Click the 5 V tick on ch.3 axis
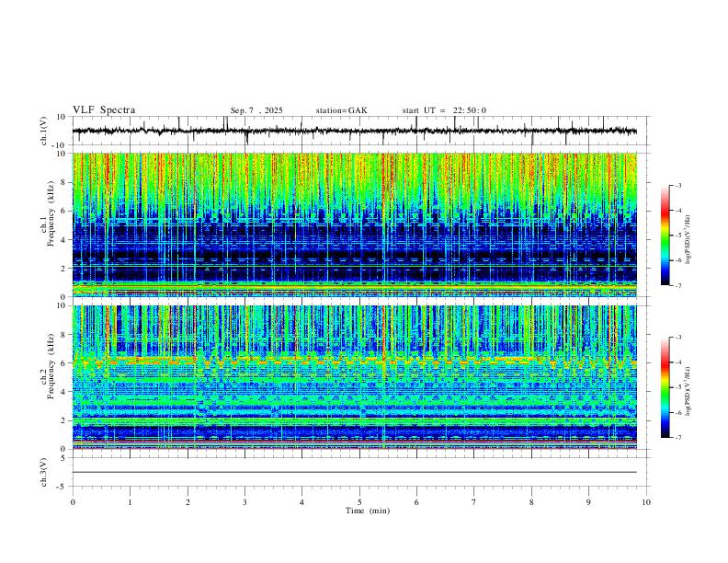The height and width of the screenshot is (563, 728). tap(63, 458)
